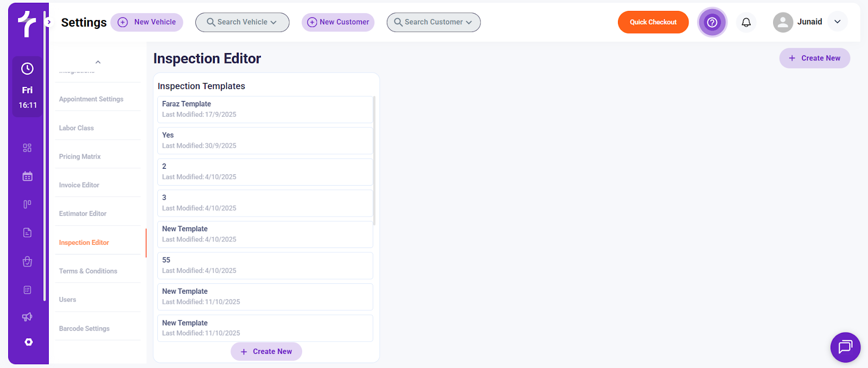Open the shopping bag icon in sidebar
This screenshot has height=368, width=868.
(27, 262)
